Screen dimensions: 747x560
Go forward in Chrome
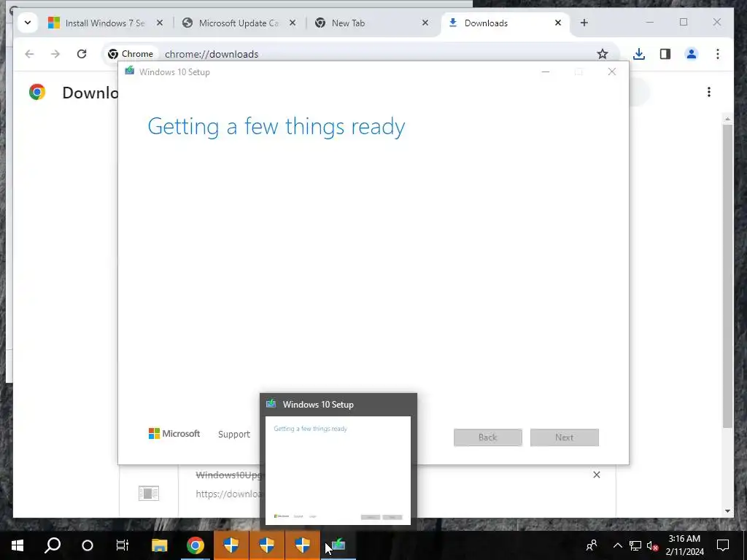[x=55, y=54]
